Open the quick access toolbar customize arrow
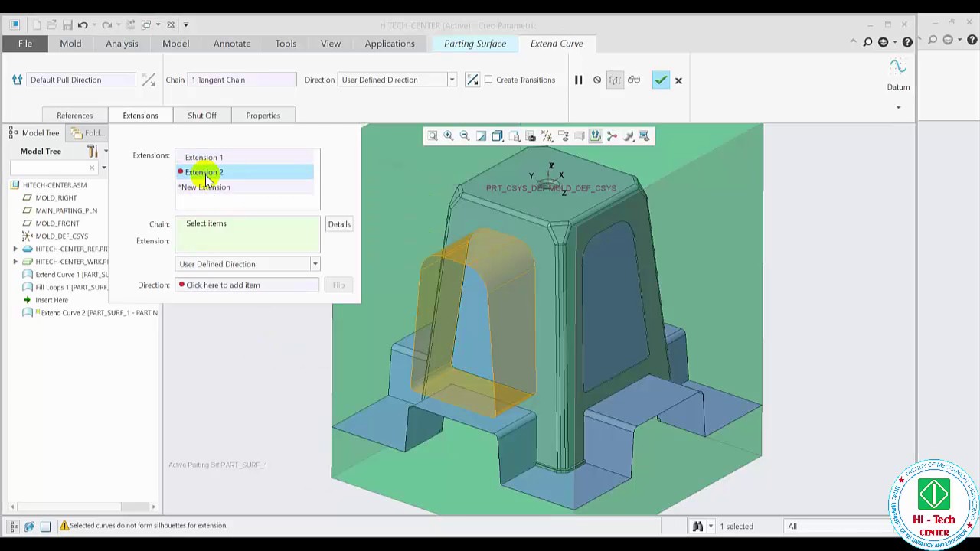Image resolution: width=980 pixels, height=551 pixels. pos(186,24)
